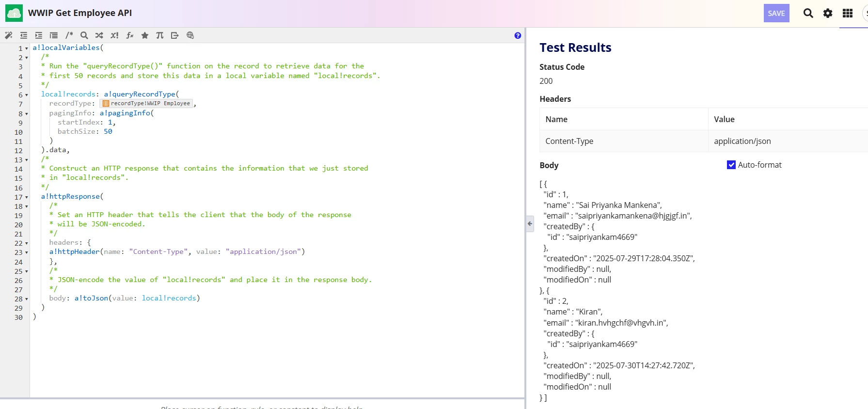Click the createdOn 2025-07-30 timestamp line
The height and width of the screenshot is (409, 868).
[619, 365]
